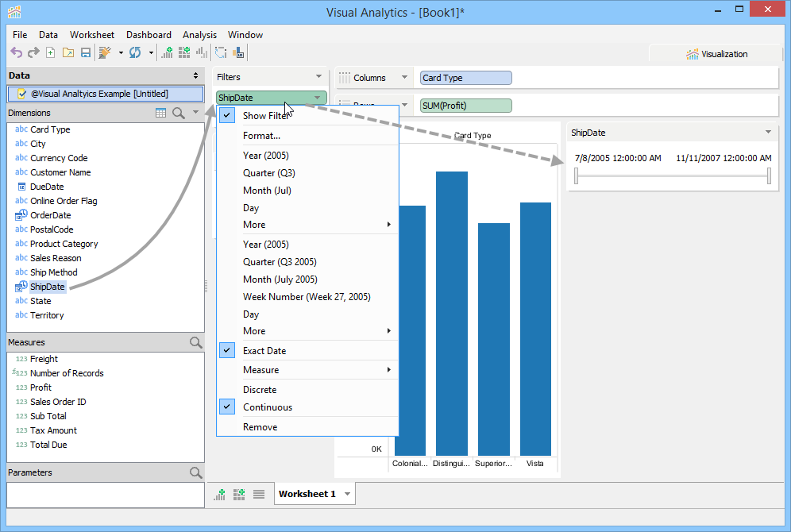Search dimensions with magnifier icon

tap(178, 113)
